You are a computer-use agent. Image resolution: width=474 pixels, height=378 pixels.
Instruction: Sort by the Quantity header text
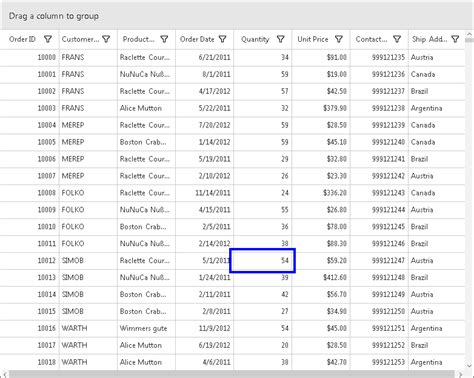(255, 39)
